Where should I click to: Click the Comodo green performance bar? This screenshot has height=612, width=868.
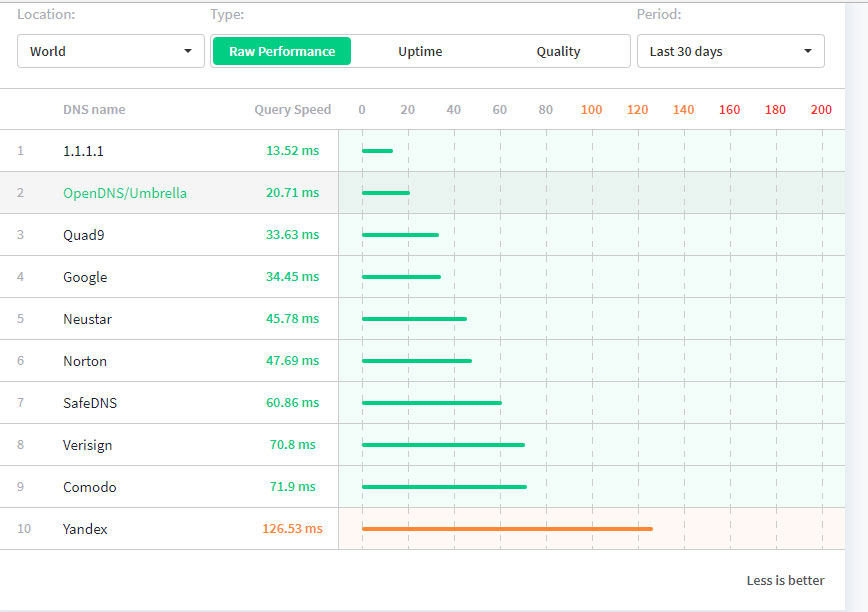click(445, 487)
